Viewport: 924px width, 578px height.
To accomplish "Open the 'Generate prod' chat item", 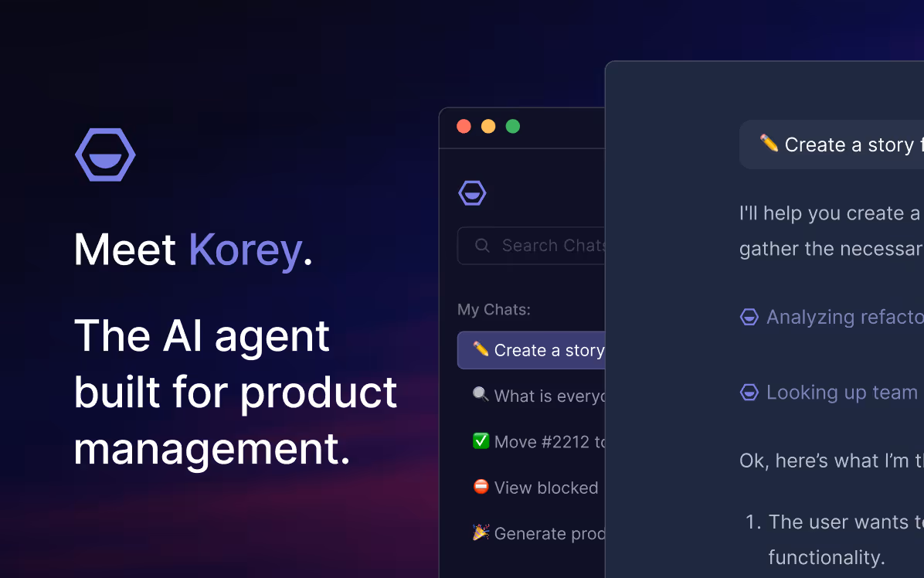I will pyautogui.click(x=538, y=533).
